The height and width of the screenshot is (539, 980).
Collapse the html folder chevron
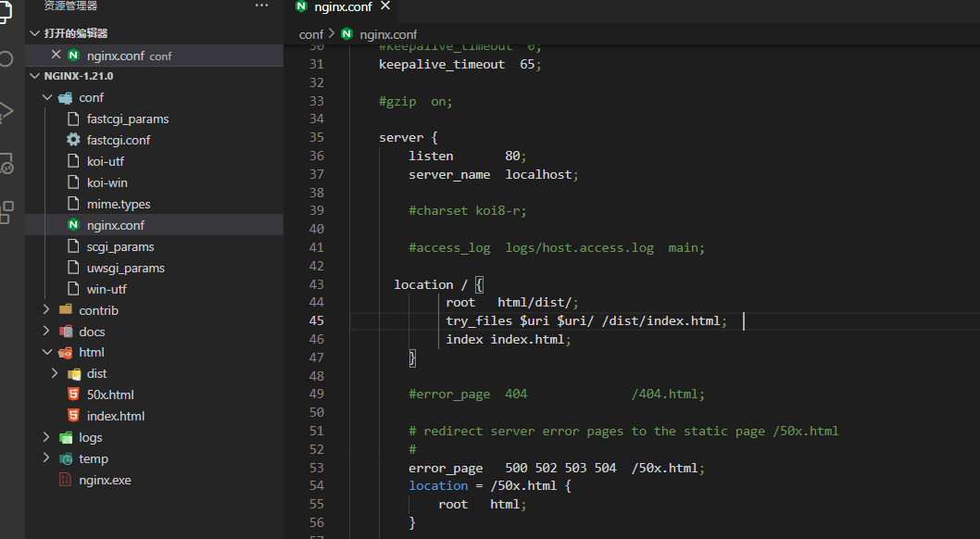point(47,352)
